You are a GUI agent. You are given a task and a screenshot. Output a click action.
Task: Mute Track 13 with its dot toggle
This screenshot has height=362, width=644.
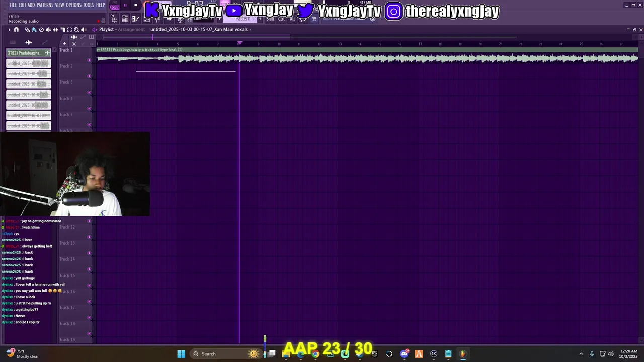(89, 253)
